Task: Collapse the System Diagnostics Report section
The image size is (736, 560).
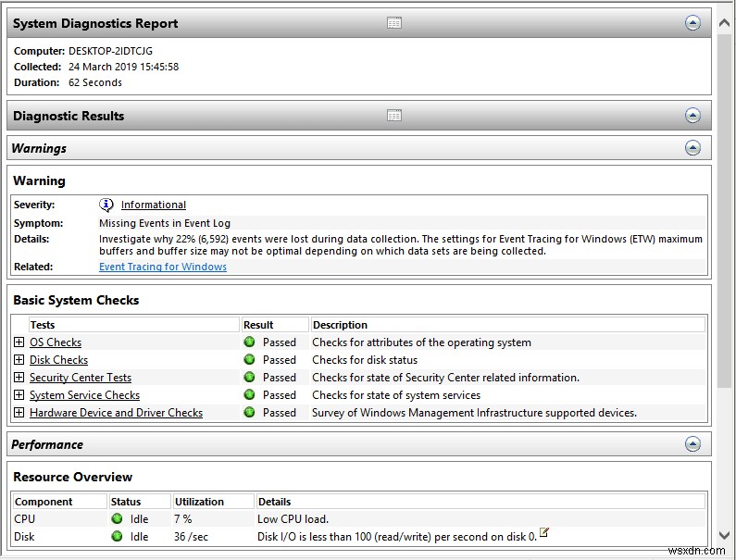Action: coord(692,22)
